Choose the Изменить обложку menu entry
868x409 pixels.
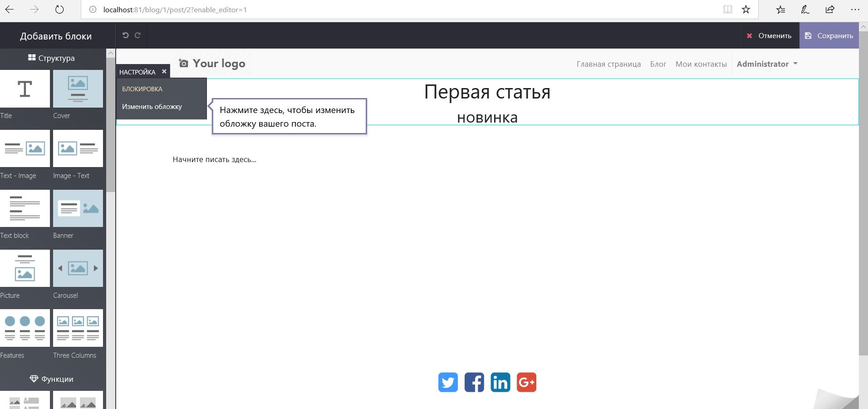coord(152,106)
